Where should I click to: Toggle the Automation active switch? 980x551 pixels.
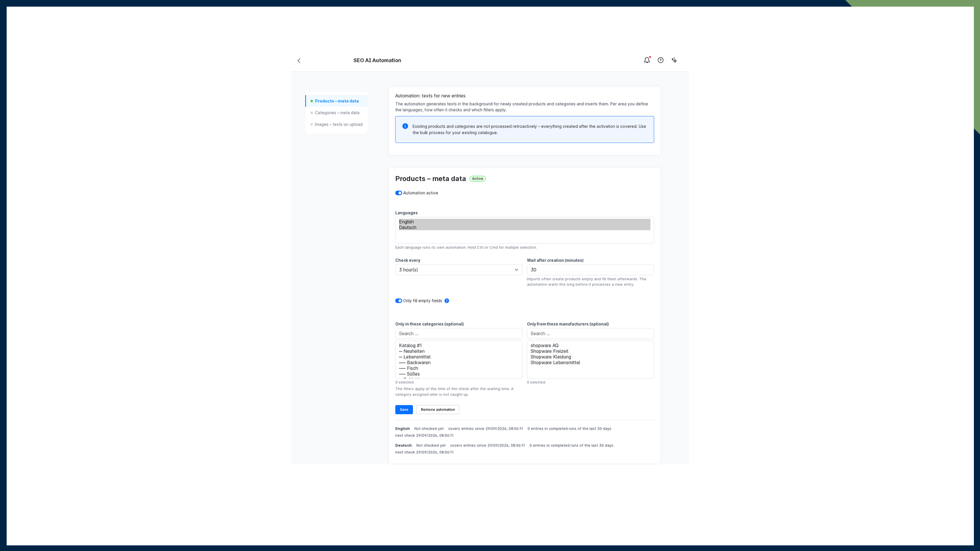point(399,193)
